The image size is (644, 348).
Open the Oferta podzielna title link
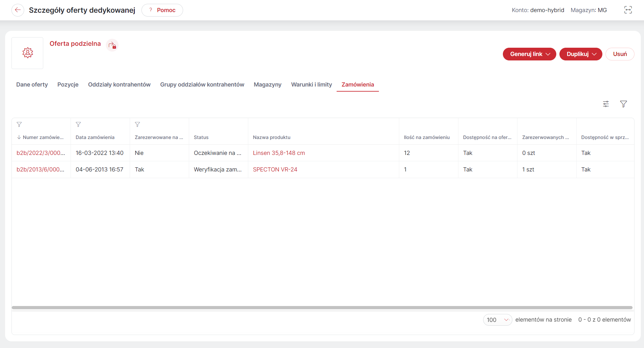click(x=75, y=44)
